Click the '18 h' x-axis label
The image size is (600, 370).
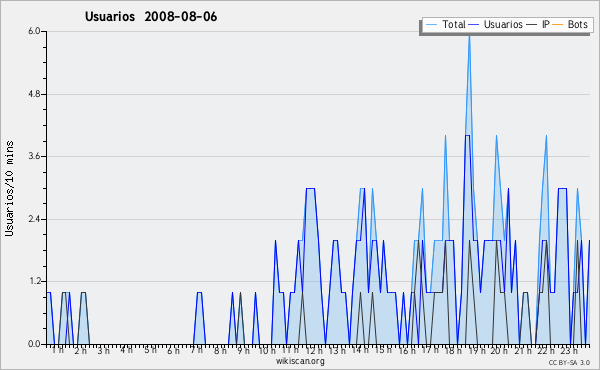coord(453,350)
